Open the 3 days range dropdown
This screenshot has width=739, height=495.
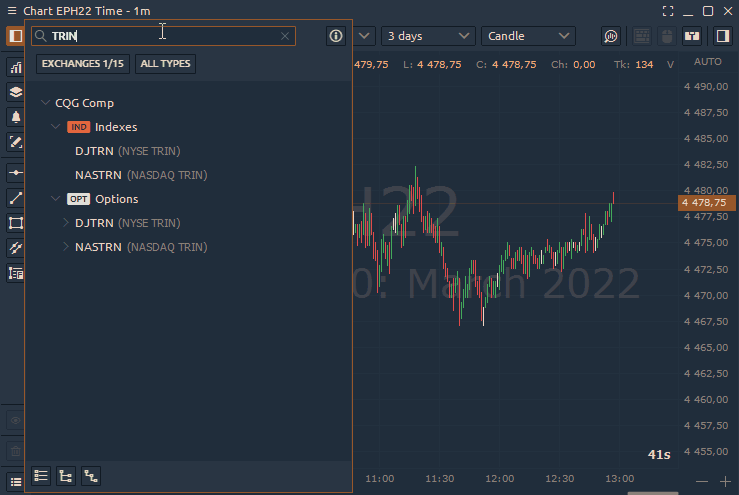click(428, 36)
